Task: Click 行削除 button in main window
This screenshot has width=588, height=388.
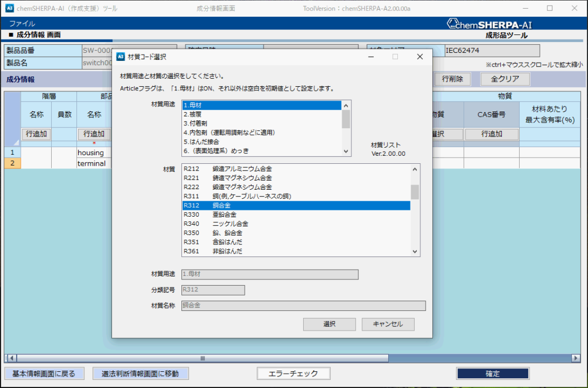Action: point(452,79)
